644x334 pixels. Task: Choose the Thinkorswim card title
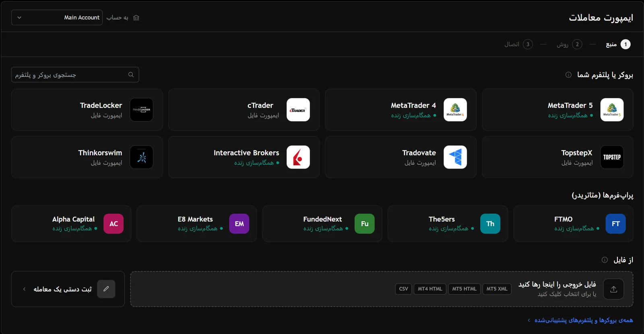[100, 153]
